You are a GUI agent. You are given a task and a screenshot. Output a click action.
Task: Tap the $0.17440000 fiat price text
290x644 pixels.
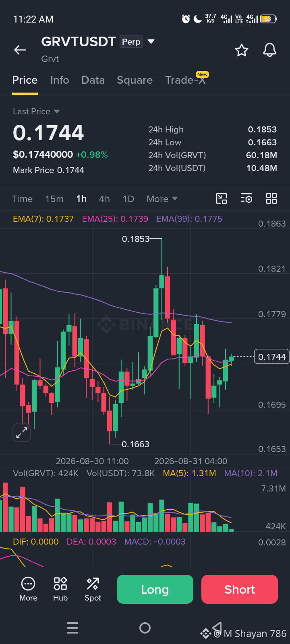coord(43,155)
